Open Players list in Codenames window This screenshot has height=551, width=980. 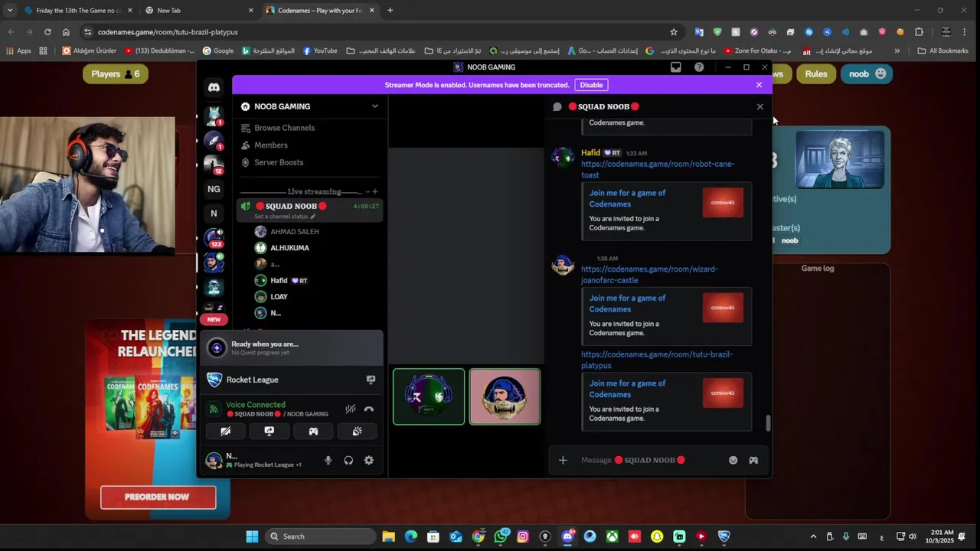click(x=115, y=74)
